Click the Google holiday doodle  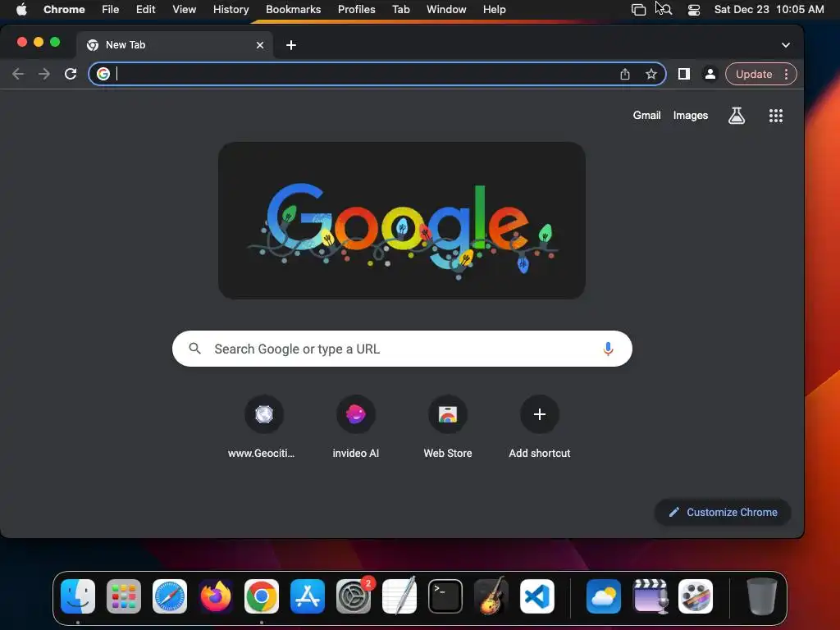(402, 220)
